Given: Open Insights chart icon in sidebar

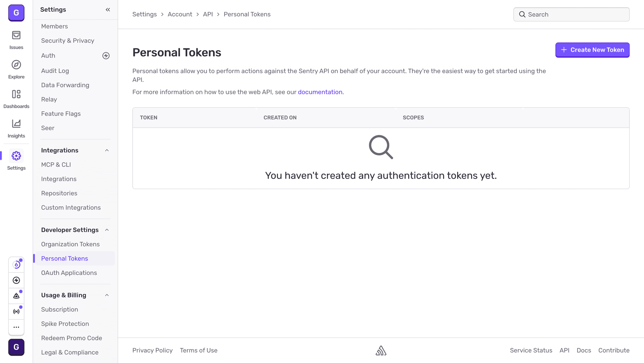Looking at the screenshot, I should point(16,126).
